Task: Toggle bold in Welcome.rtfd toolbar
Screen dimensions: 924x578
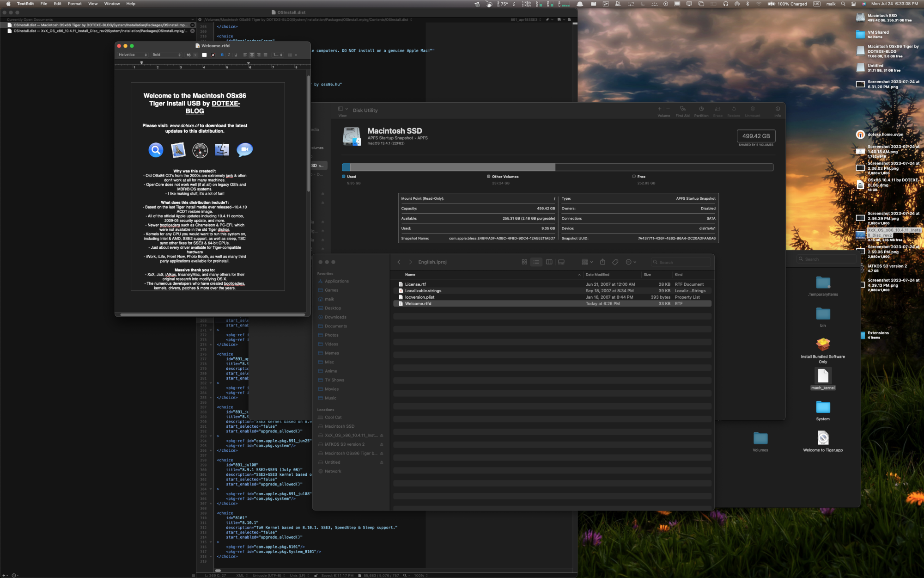Action: point(222,55)
